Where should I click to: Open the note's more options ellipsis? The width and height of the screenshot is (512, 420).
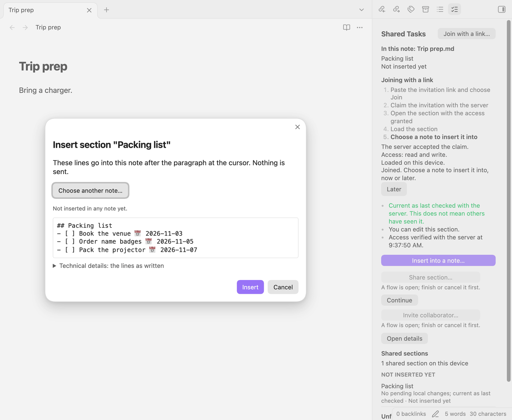tap(360, 27)
